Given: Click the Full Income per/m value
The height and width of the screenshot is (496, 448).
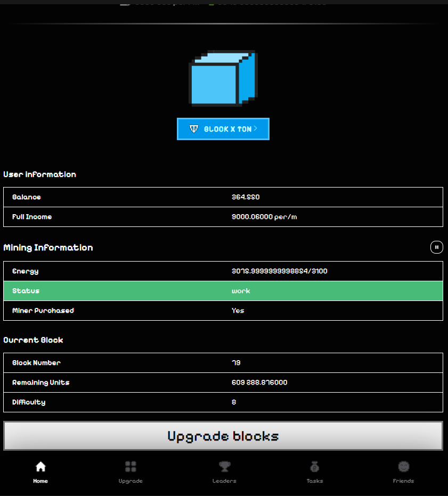Looking at the screenshot, I should tap(264, 217).
